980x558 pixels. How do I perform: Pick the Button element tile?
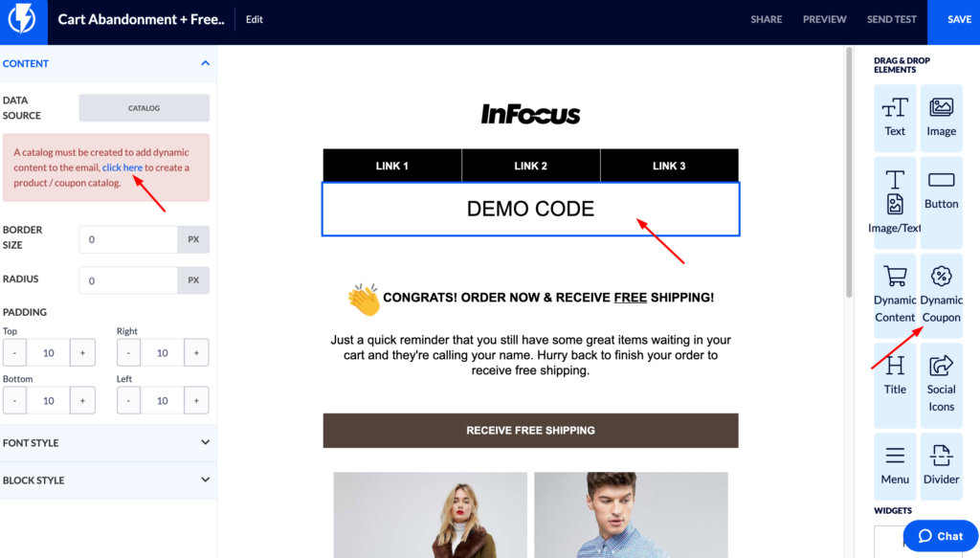tap(941, 202)
